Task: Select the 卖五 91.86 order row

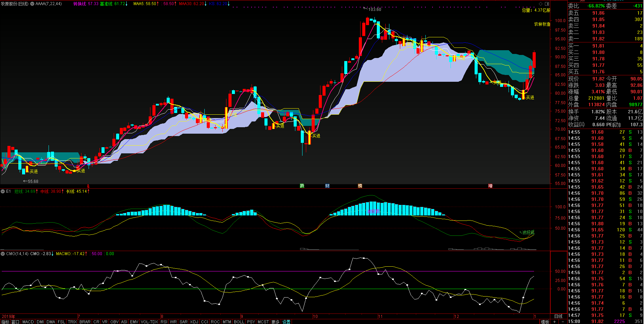Action: coord(606,13)
